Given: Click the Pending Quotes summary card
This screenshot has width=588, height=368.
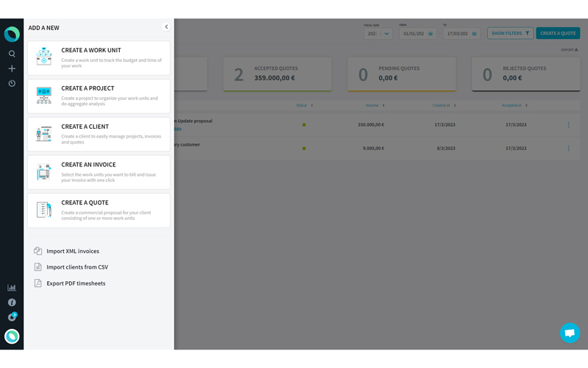Looking at the screenshot, I should tap(401, 74).
